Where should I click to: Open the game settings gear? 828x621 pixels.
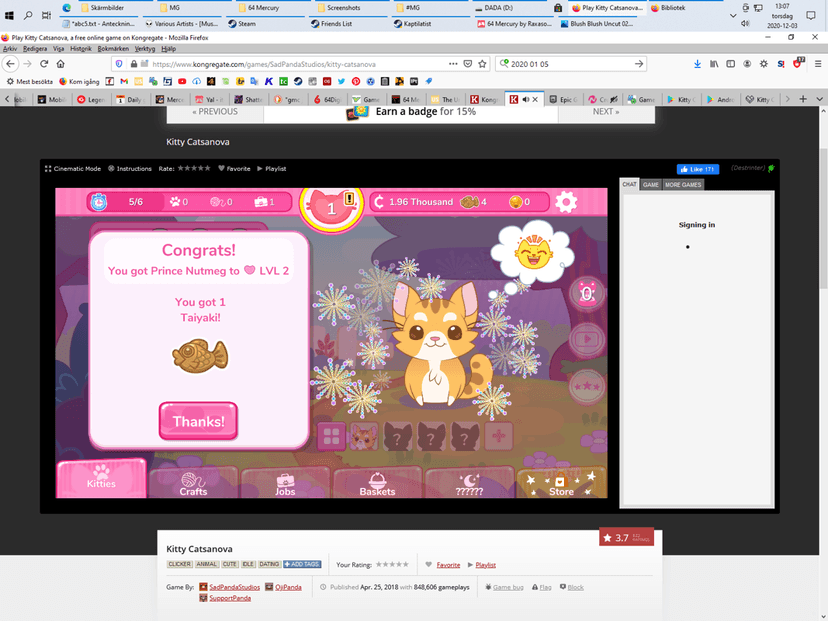coord(566,202)
